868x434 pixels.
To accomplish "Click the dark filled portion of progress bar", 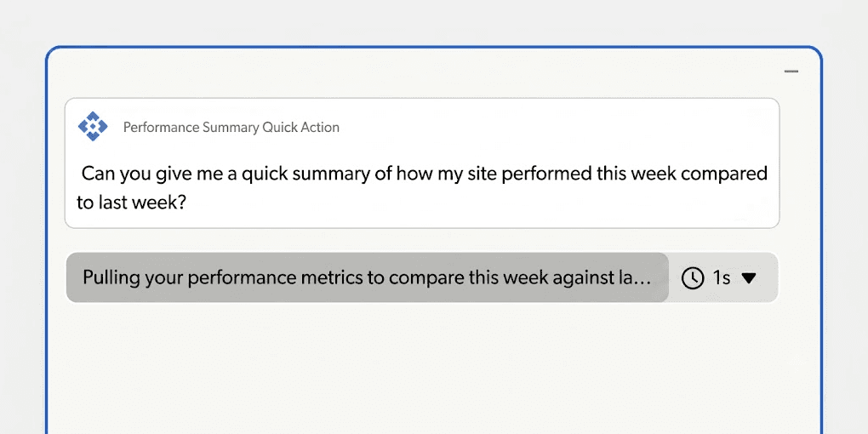I will (368, 277).
